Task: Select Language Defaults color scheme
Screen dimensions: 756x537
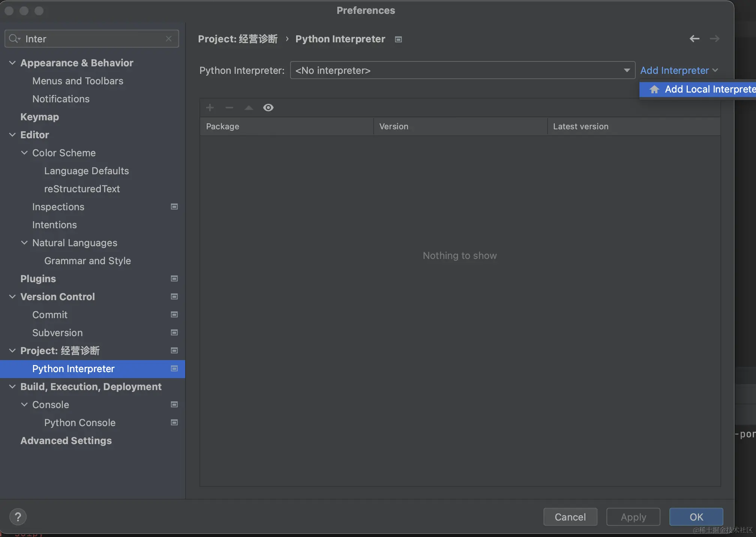Action: [x=86, y=171]
